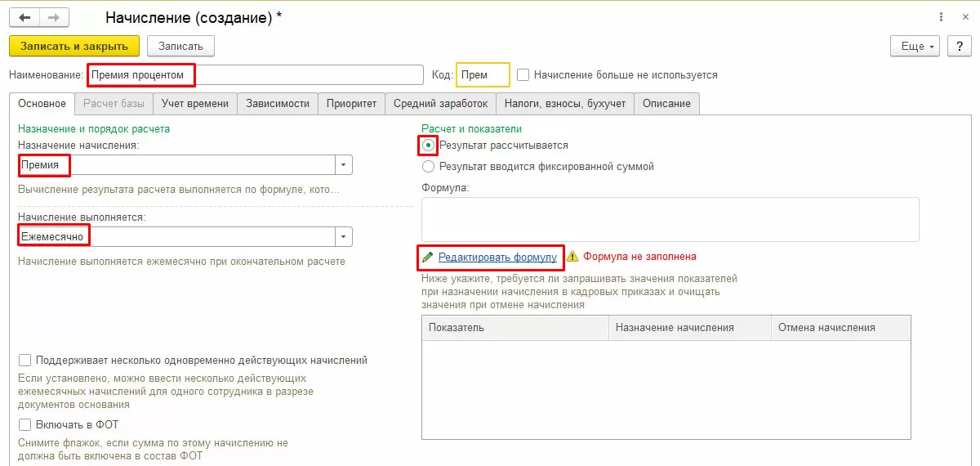The width and height of the screenshot is (980, 466).
Task: Toggle 'Включать в ФОТ' checkbox
Action: pyautogui.click(x=24, y=424)
